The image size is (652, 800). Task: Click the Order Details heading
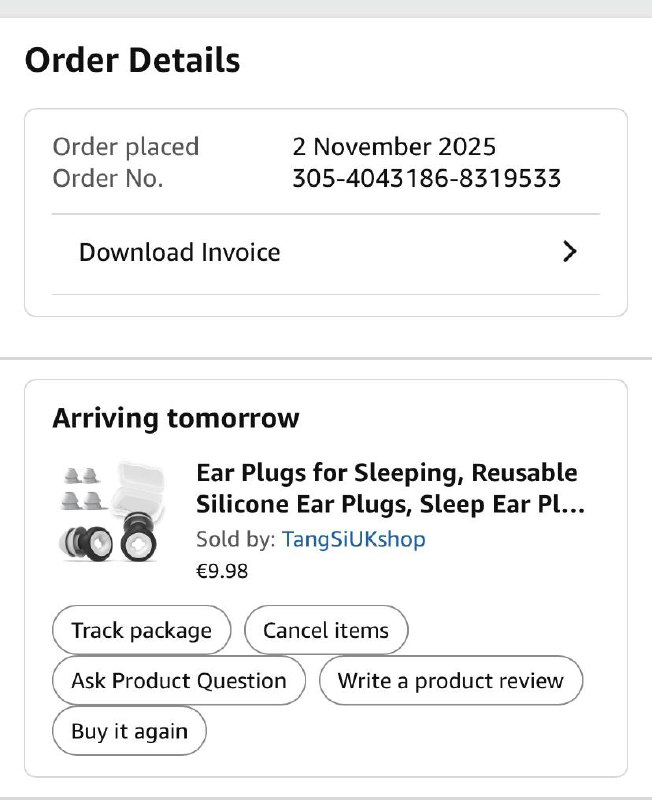132,60
